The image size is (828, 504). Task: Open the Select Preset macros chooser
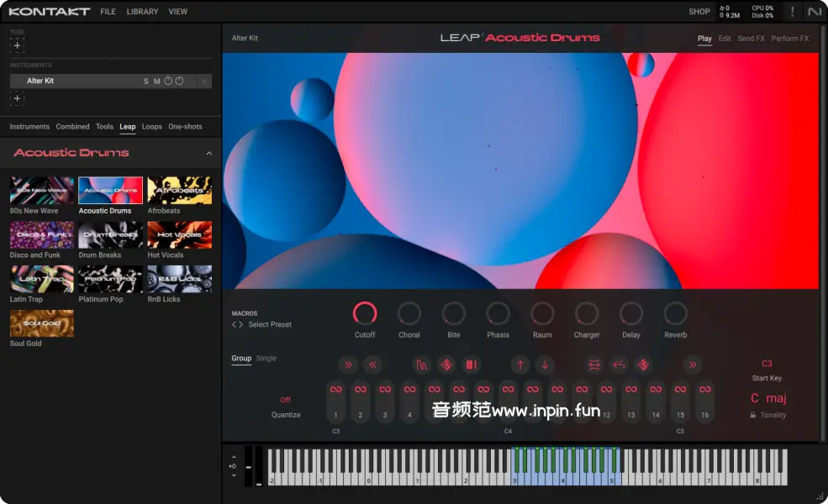pos(269,324)
